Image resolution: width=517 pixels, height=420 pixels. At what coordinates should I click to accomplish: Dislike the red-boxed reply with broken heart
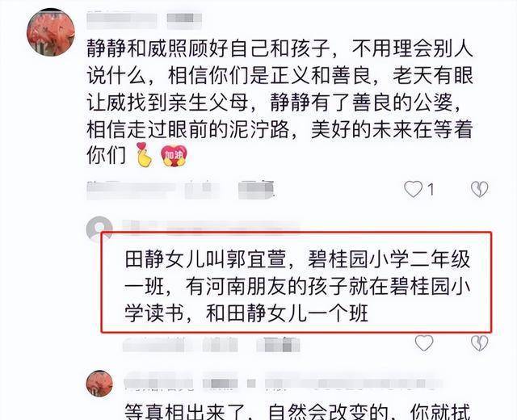(479, 342)
